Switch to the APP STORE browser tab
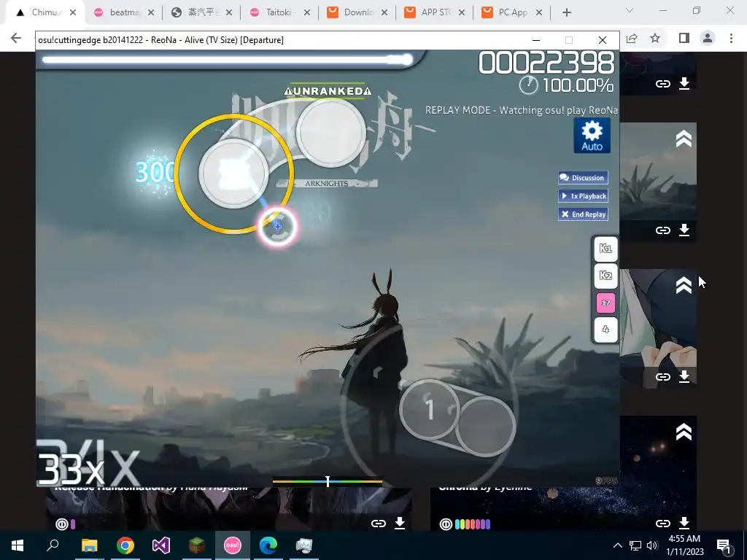This screenshot has height=560, width=747. point(436,12)
